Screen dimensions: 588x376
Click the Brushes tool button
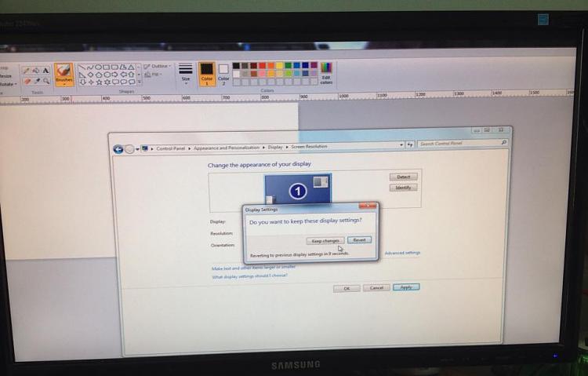click(64, 74)
